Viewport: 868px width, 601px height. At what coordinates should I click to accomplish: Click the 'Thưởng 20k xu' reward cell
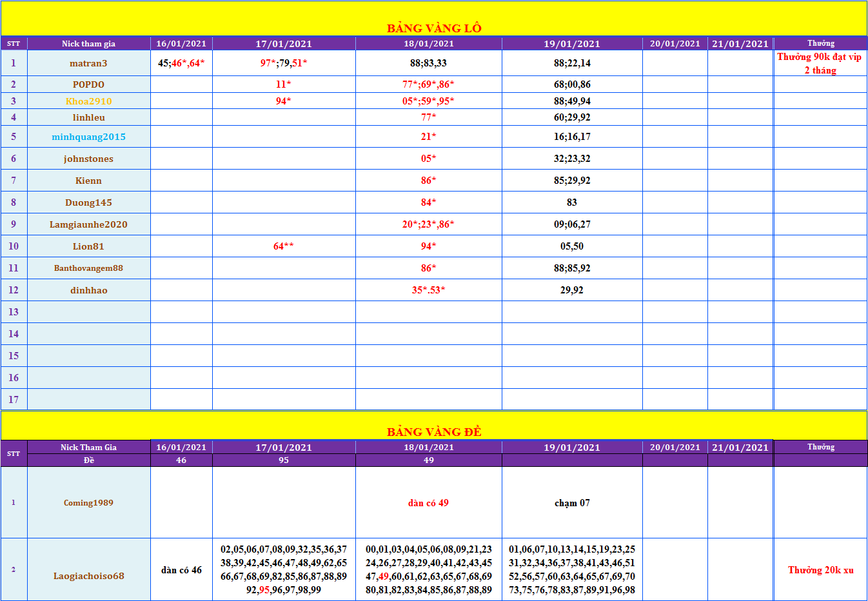(x=820, y=570)
